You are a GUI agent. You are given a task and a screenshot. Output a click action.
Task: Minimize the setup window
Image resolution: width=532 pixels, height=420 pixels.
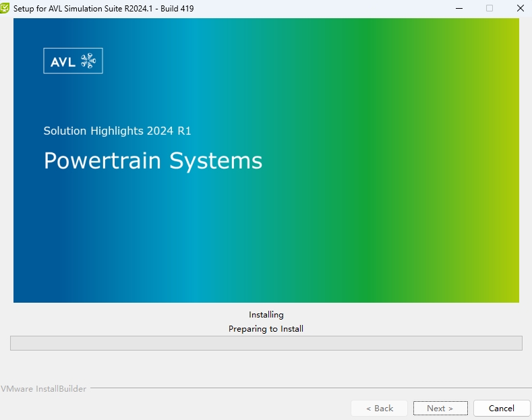[x=459, y=8]
